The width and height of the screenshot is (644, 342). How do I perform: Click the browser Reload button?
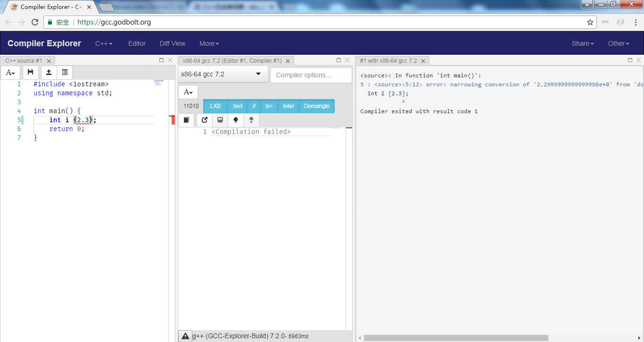35,22
